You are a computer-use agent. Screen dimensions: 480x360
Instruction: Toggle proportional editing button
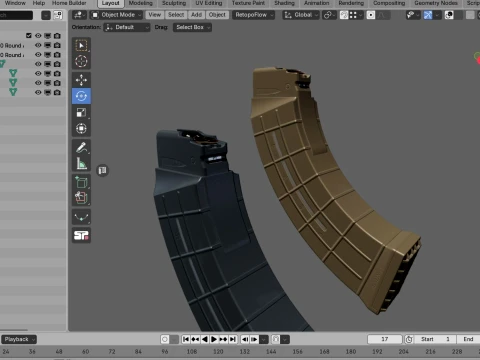point(371,15)
